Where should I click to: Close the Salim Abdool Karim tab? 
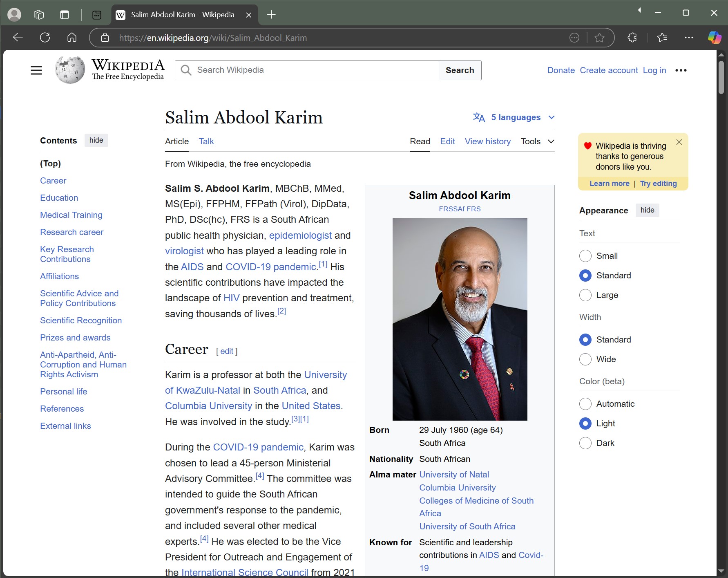(x=248, y=15)
